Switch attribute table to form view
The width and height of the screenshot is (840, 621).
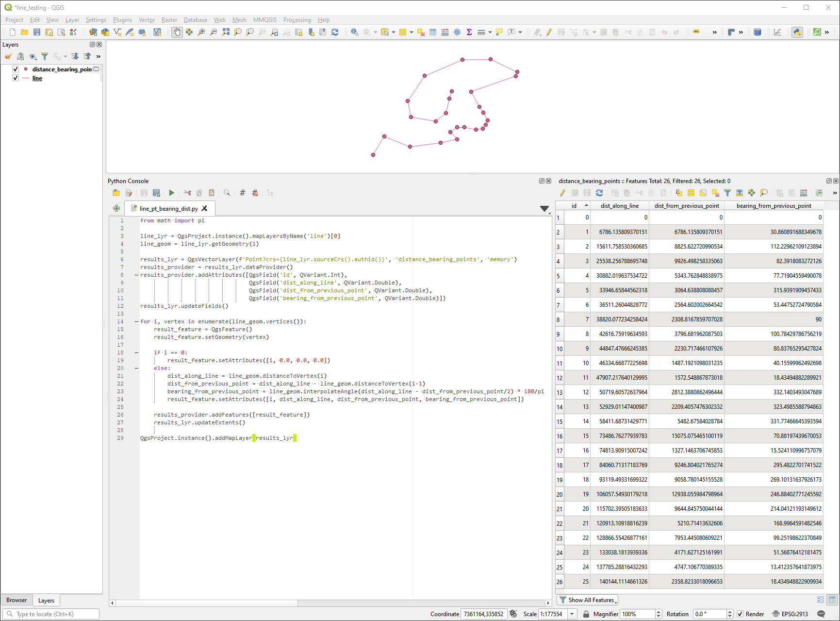click(821, 600)
